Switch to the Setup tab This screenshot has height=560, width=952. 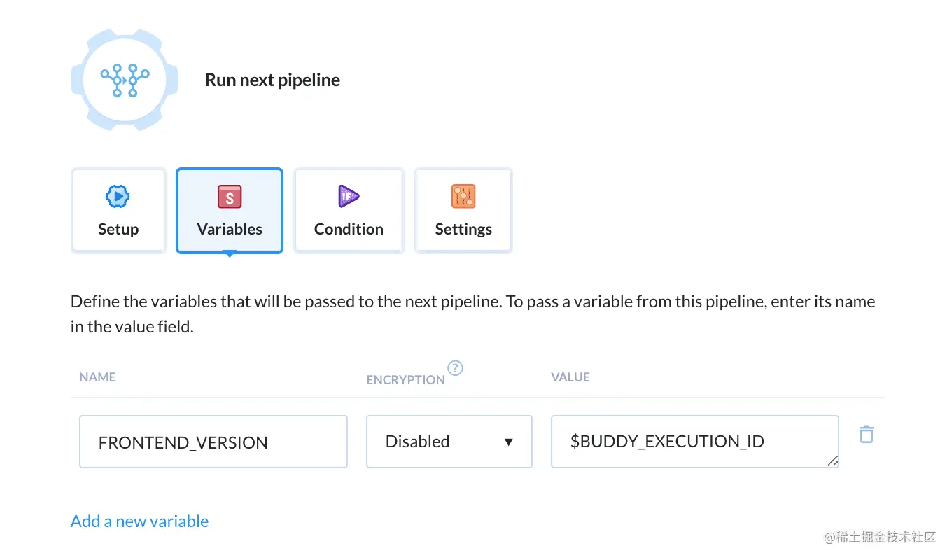pyautogui.click(x=118, y=210)
